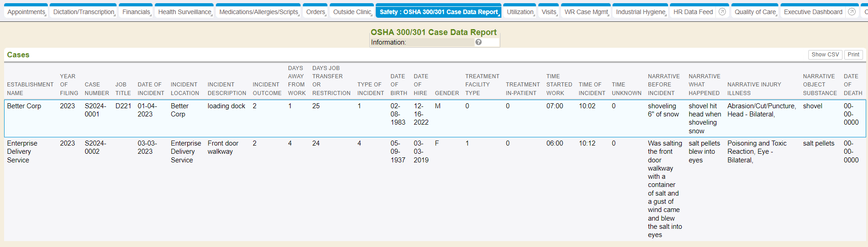Open the WR Case Mgmt tab
This screenshot has height=247, width=868.
(586, 12)
